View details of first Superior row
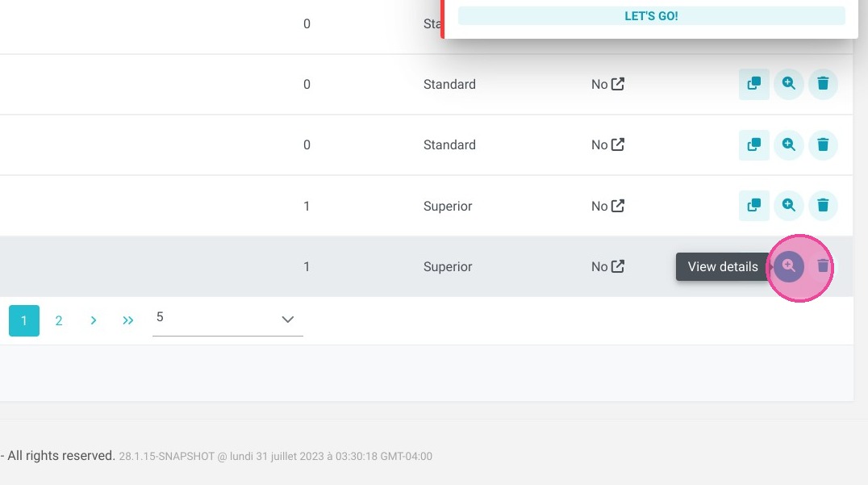The image size is (868, 485). click(788, 206)
